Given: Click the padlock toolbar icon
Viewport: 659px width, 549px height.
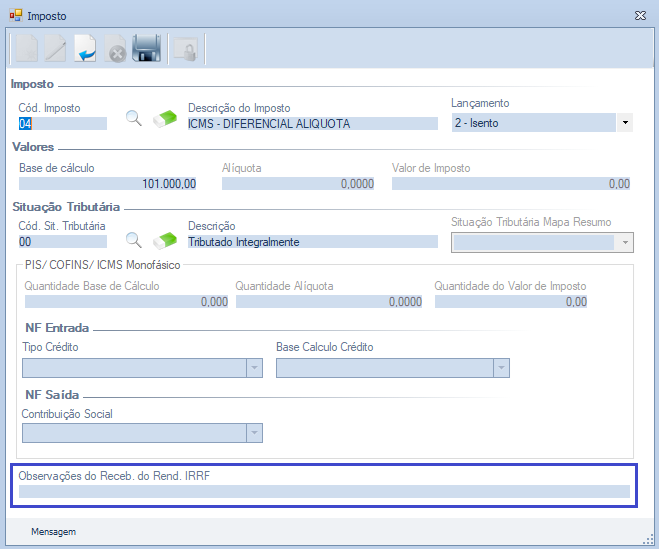Looking at the screenshot, I should (187, 50).
